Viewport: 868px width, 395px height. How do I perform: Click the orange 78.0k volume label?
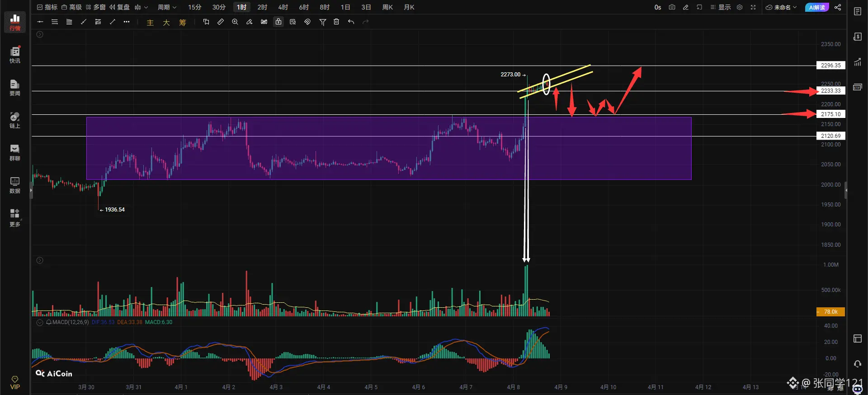(831, 312)
